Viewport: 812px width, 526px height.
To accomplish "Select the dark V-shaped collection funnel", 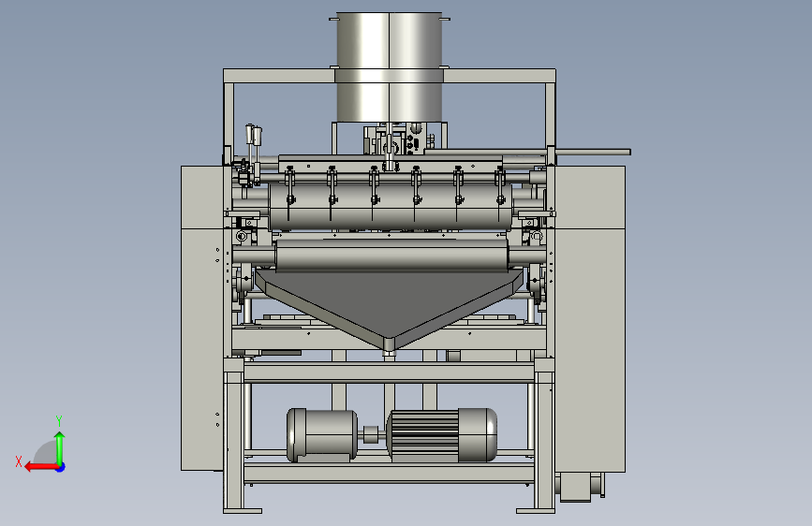I will click(390, 308).
